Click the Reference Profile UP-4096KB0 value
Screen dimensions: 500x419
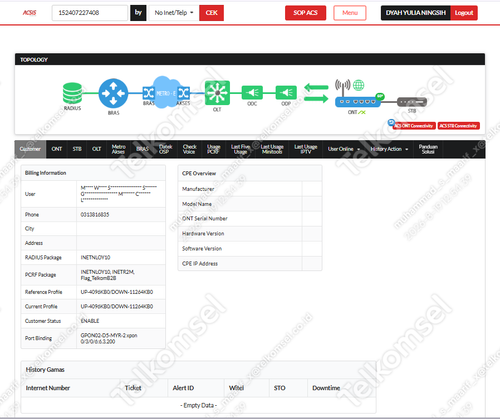coord(117,292)
